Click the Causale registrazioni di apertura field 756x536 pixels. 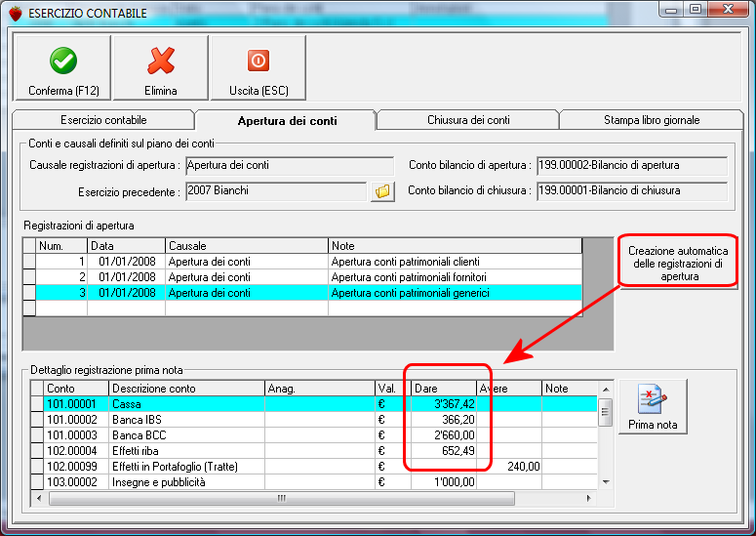tap(290, 165)
